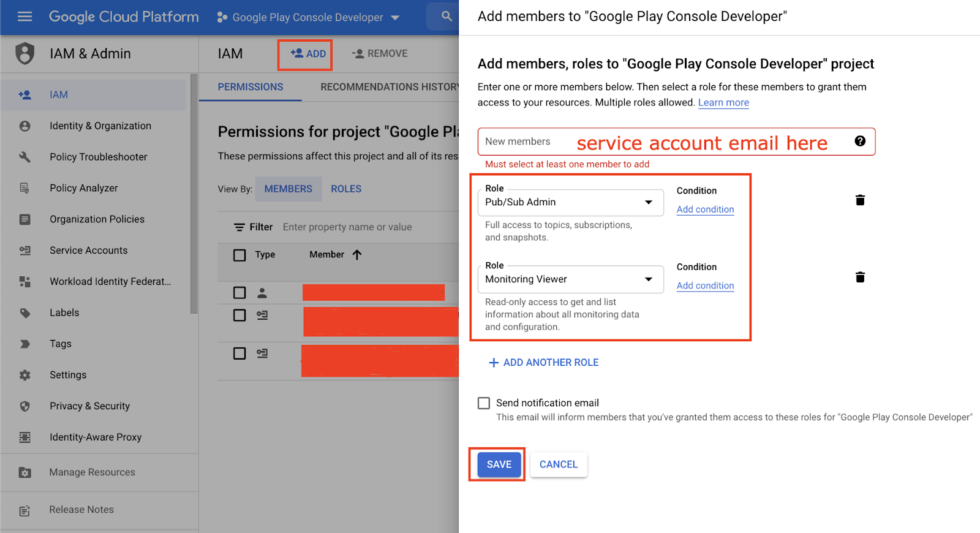Click the Identity & Organization icon

24,126
